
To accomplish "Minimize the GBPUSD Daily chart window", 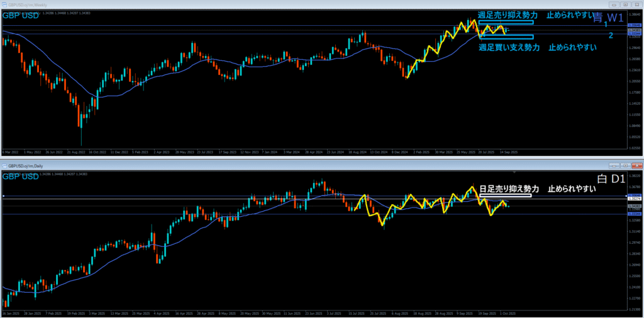I will coord(615,165).
